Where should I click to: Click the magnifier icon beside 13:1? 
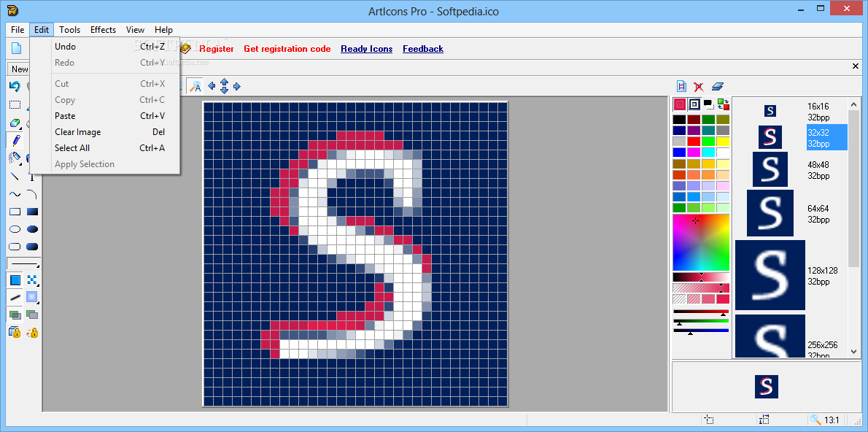[x=815, y=420]
